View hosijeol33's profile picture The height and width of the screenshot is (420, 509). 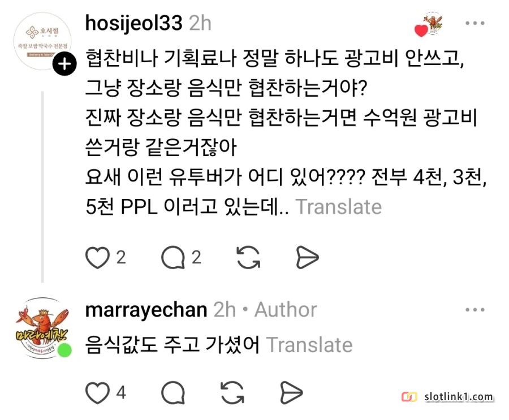pos(42,41)
